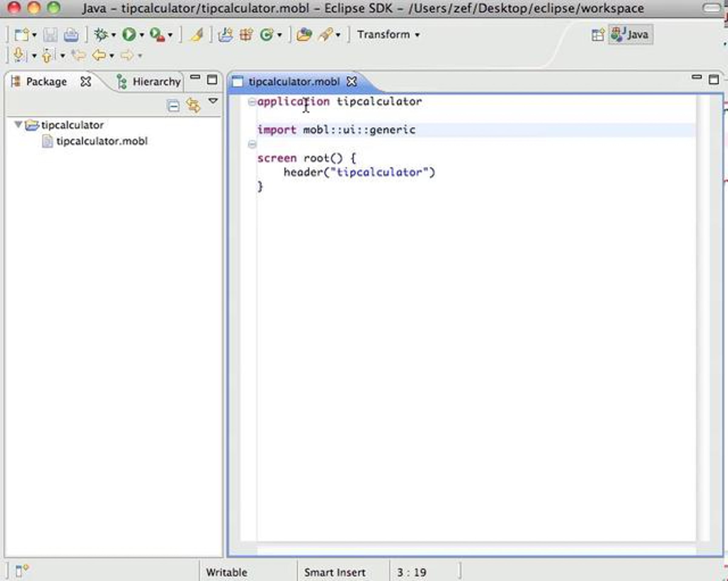Open the New wizard dropdown arrow
Screen dimensions: 728x581
point(34,35)
